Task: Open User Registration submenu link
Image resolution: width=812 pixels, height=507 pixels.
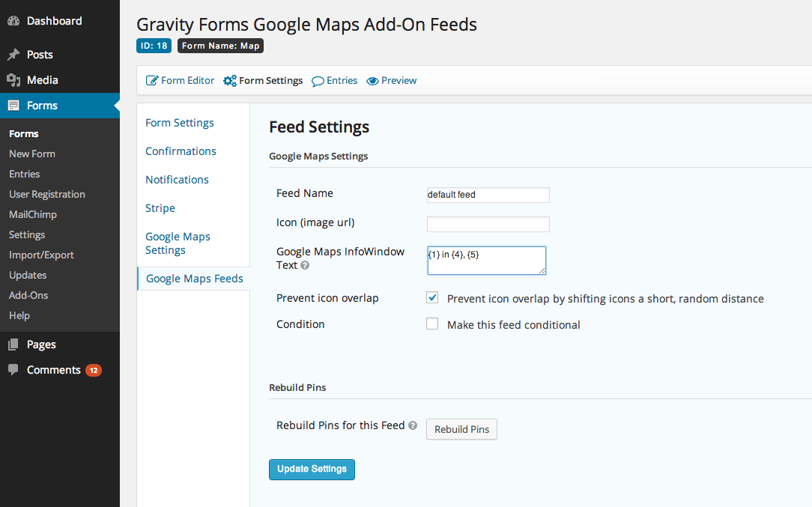Action: (x=47, y=194)
